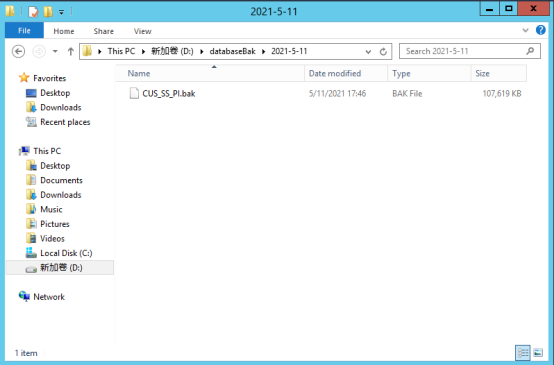Sort by the Type column header
This screenshot has width=554, height=365.
point(429,73)
